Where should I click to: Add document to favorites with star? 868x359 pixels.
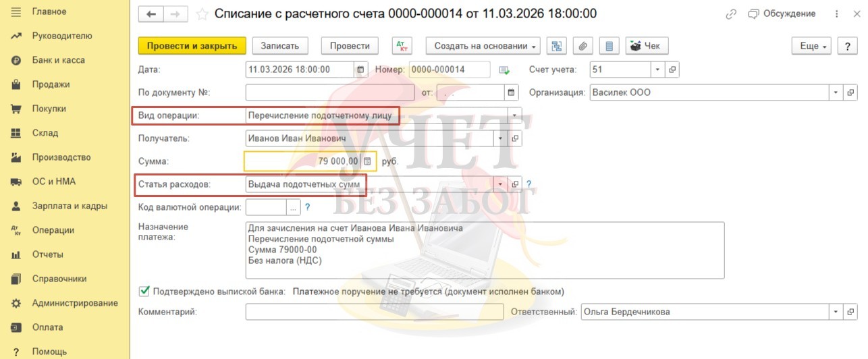[202, 13]
